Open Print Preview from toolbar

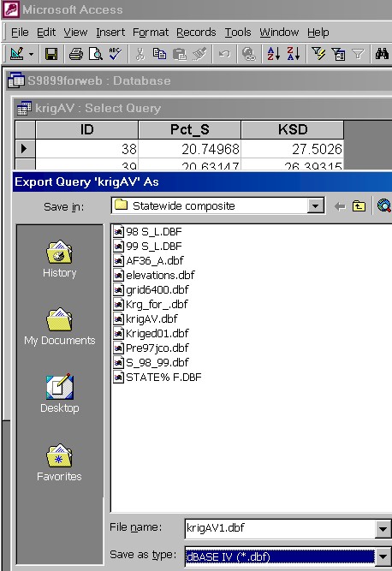point(96,54)
